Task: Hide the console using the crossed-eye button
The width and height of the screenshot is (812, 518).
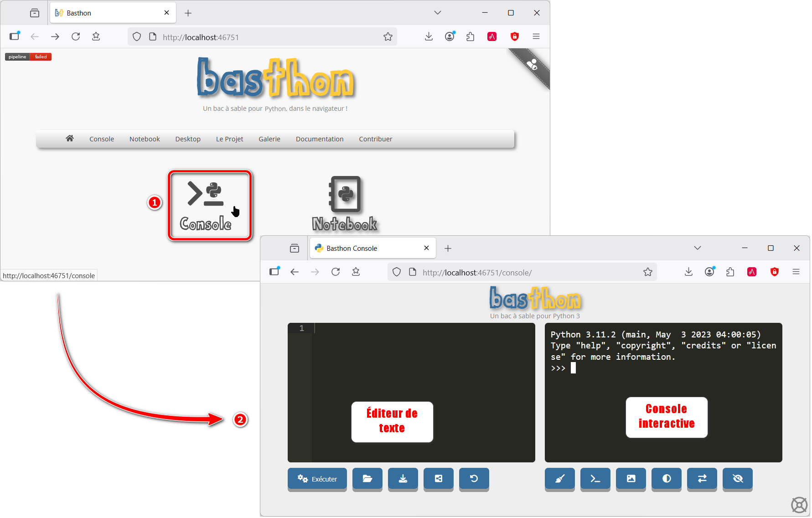Action: (737, 479)
